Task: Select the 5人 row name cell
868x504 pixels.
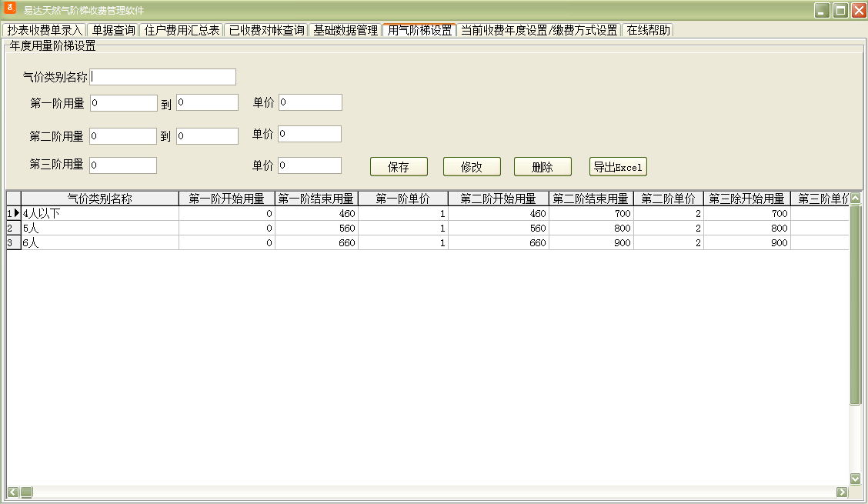Action: [99, 229]
